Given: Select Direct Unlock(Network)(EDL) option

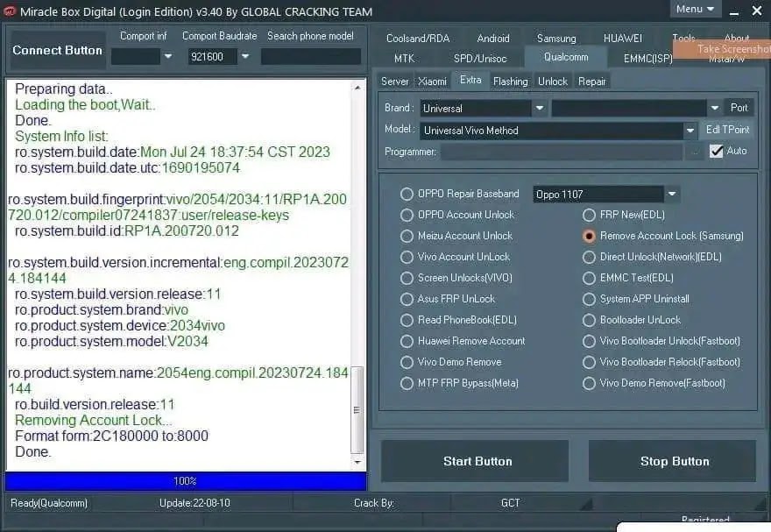Looking at the screenshot, I should tap(589, 257).
